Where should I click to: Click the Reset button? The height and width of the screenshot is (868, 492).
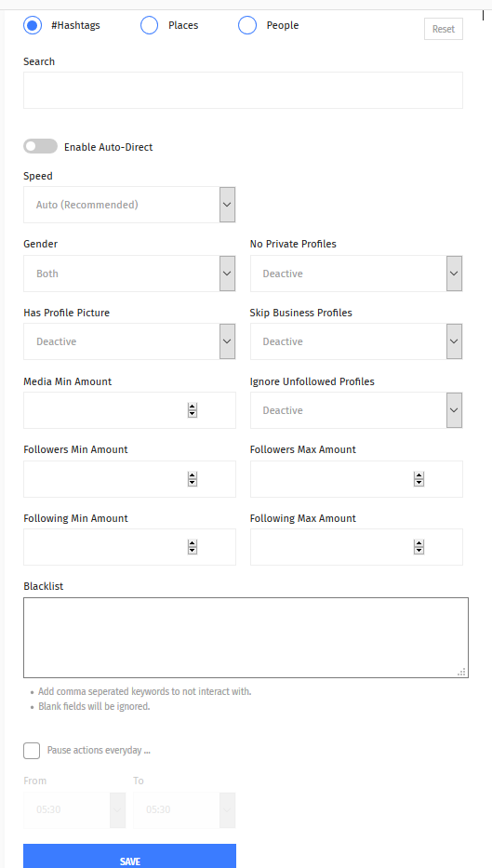pos(444,30)
